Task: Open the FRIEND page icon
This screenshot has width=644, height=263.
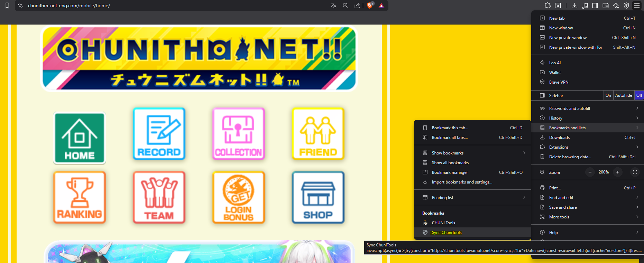Action: click(318, 134)
